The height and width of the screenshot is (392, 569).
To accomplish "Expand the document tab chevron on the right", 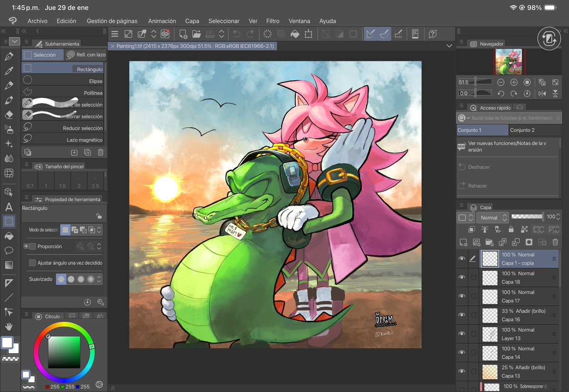I will tap(449, 46).
